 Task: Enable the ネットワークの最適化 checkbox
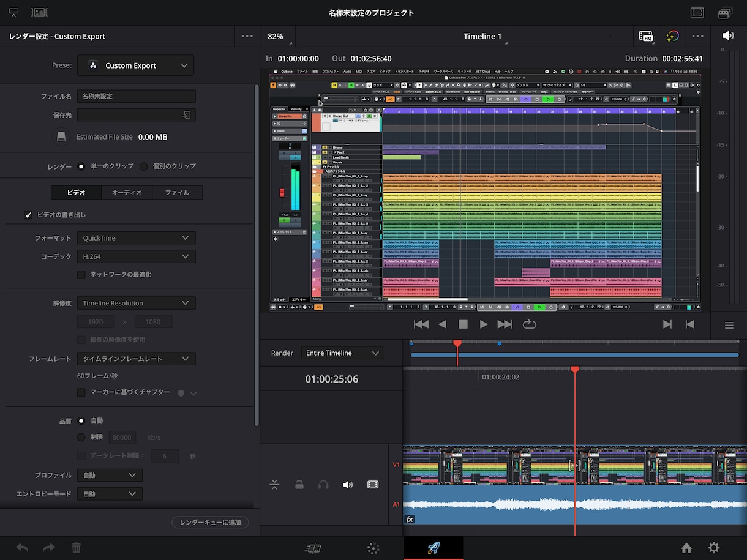tap(81, 275)
